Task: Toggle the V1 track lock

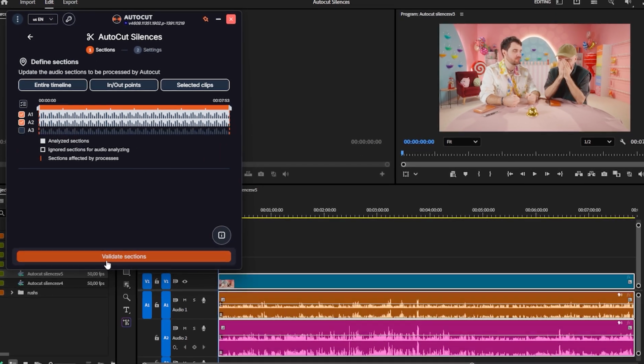Action: (x=157, y=281)
